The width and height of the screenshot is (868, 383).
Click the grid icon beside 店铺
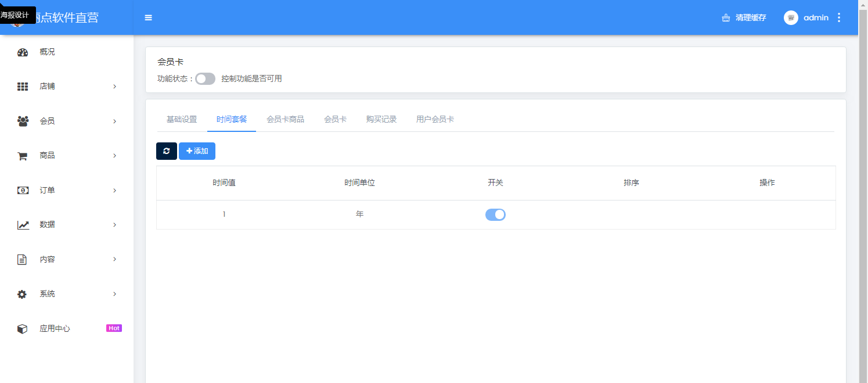pyautogui.click(x=23, y=87)
